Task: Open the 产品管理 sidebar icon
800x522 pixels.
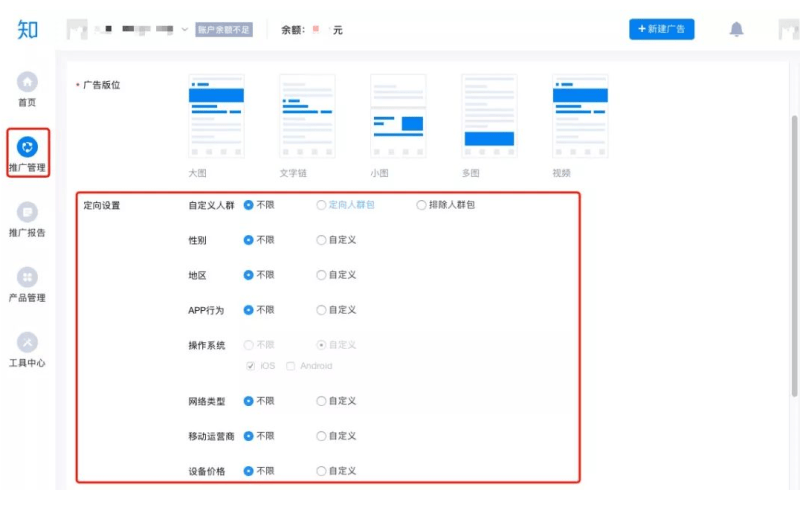Action: [27, 277]
